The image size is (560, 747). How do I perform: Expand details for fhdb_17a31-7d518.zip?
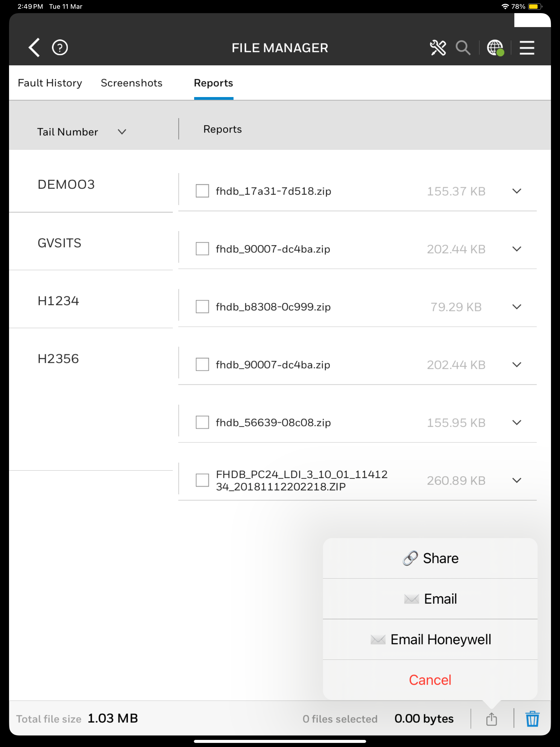[517, 191]
